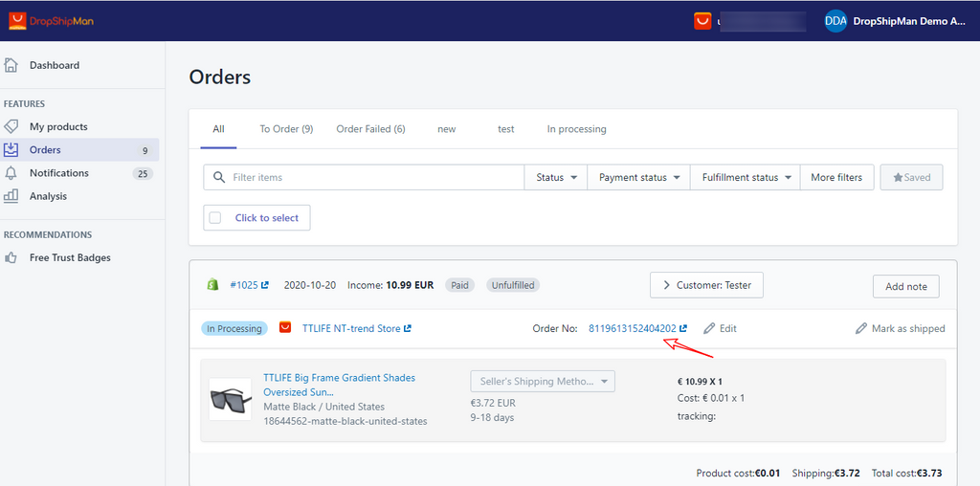Click the Unfulfilled status badge
The width and height of the screenshot is (980, 486).
point(513,285)
